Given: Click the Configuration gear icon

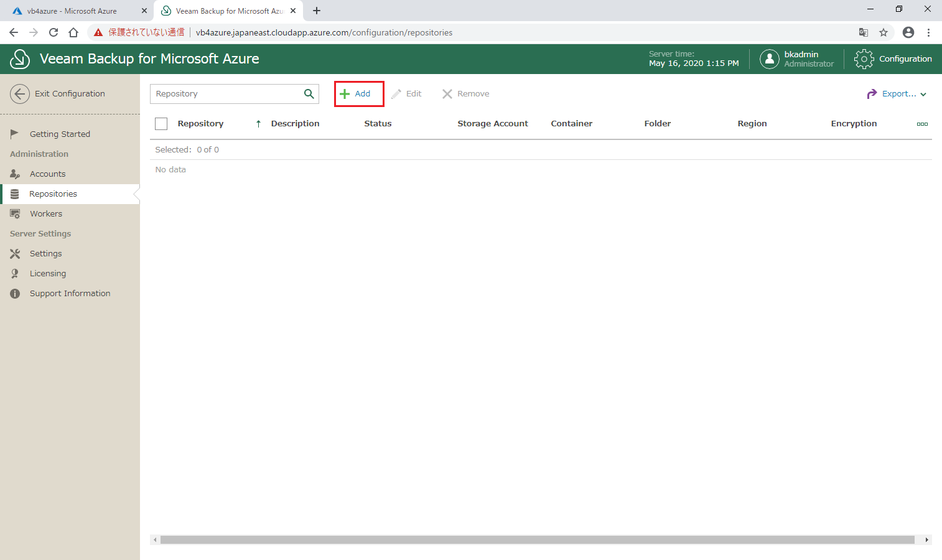Looking at the screenshot, I should point(864,59).
